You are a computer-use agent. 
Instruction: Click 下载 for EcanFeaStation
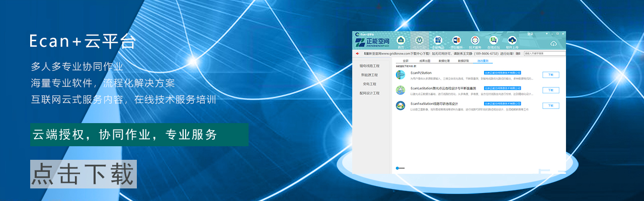(x=550, y=106)
